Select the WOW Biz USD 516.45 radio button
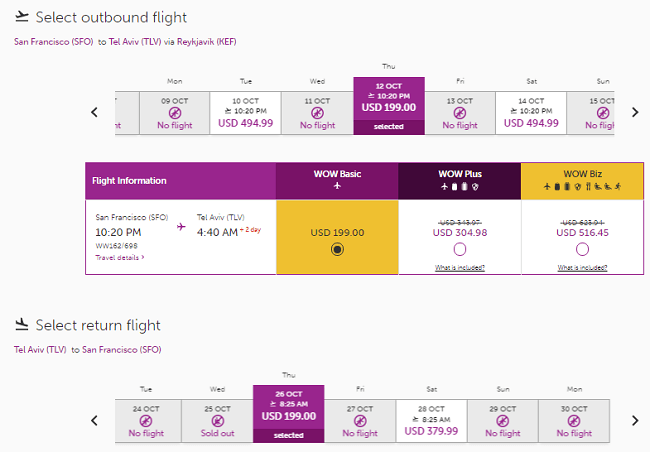 coord(582,249)
